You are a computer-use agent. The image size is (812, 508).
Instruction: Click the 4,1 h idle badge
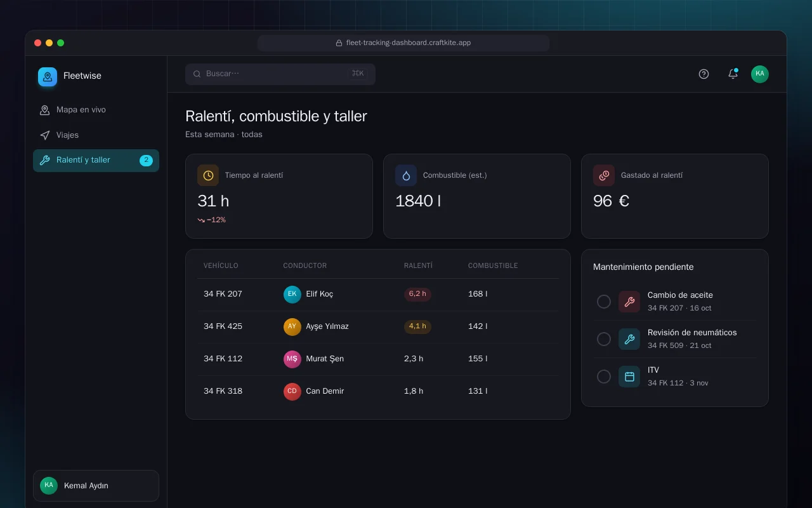click(417, 326)
